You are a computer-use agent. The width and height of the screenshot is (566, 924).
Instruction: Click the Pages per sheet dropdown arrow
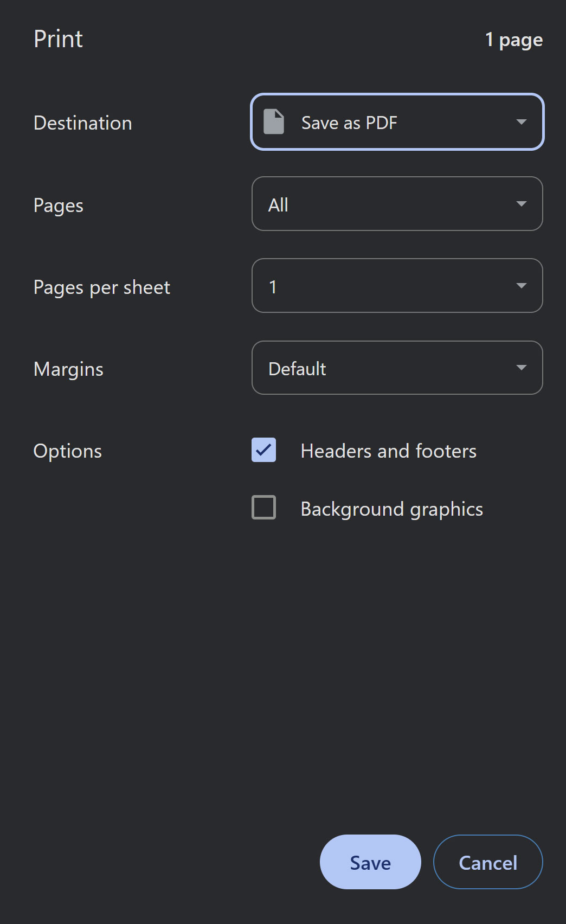(521, 286)
